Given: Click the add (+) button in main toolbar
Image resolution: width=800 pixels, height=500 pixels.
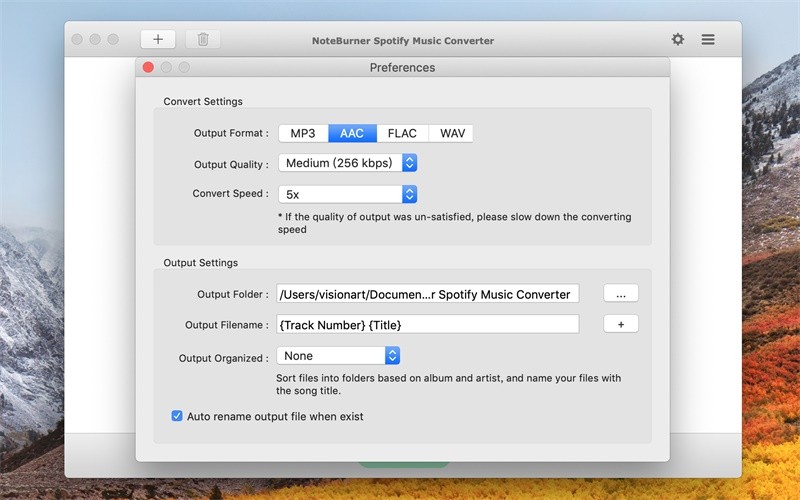Looking at the screenshot, I should (158, 39).
